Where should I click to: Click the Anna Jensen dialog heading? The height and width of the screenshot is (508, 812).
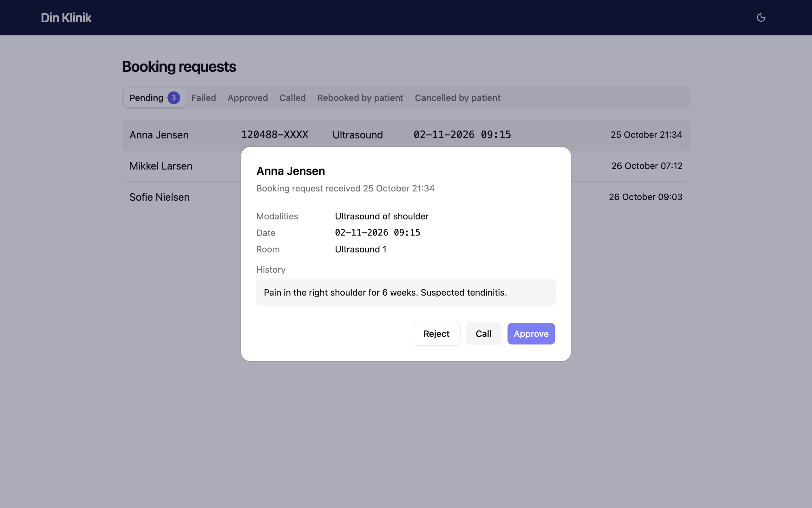tap(291, 171)
